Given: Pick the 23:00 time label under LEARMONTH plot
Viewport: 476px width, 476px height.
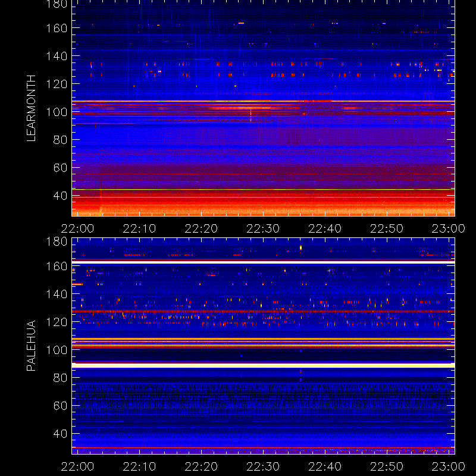Looking at the screenshot, I should tap(449, 228).
